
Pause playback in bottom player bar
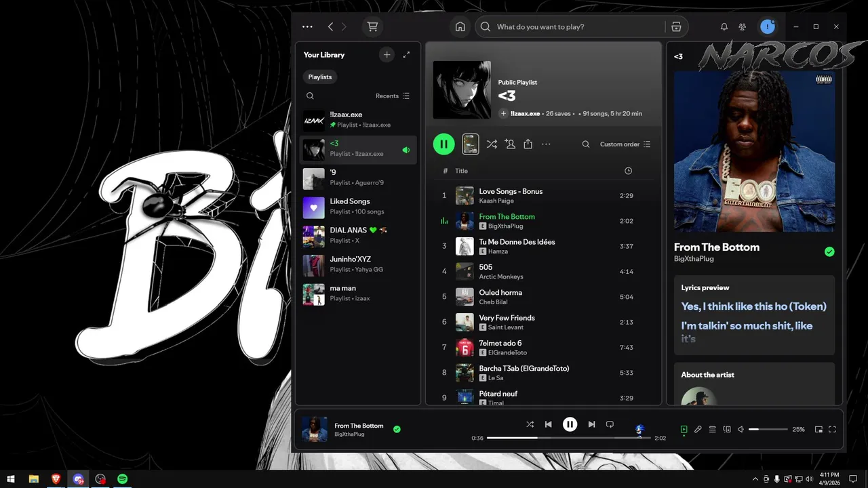click(570, 424)
